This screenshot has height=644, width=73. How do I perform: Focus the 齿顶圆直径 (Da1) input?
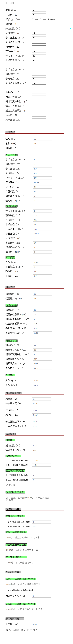click(39, 38)
